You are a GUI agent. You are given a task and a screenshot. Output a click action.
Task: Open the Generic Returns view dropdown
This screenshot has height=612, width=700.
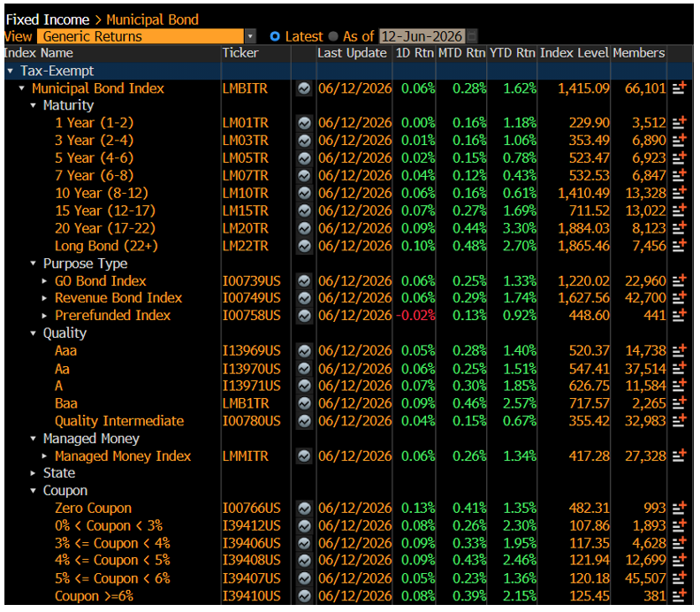point(250,36)
